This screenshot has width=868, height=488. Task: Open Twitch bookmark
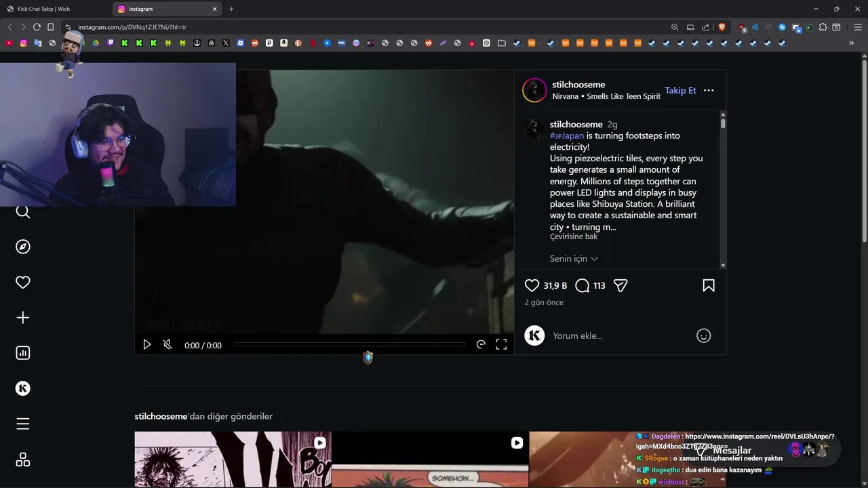coord(111,43)
